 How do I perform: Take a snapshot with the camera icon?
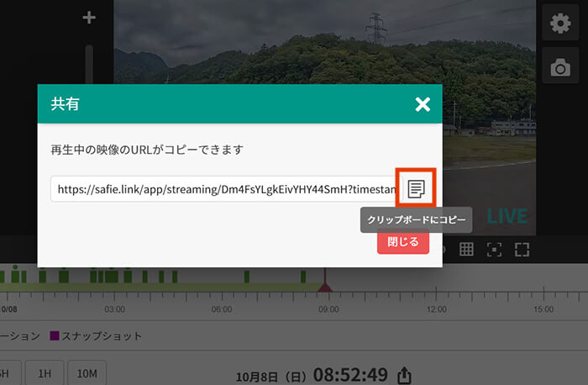pyautogui.click(x=559, y=67)
